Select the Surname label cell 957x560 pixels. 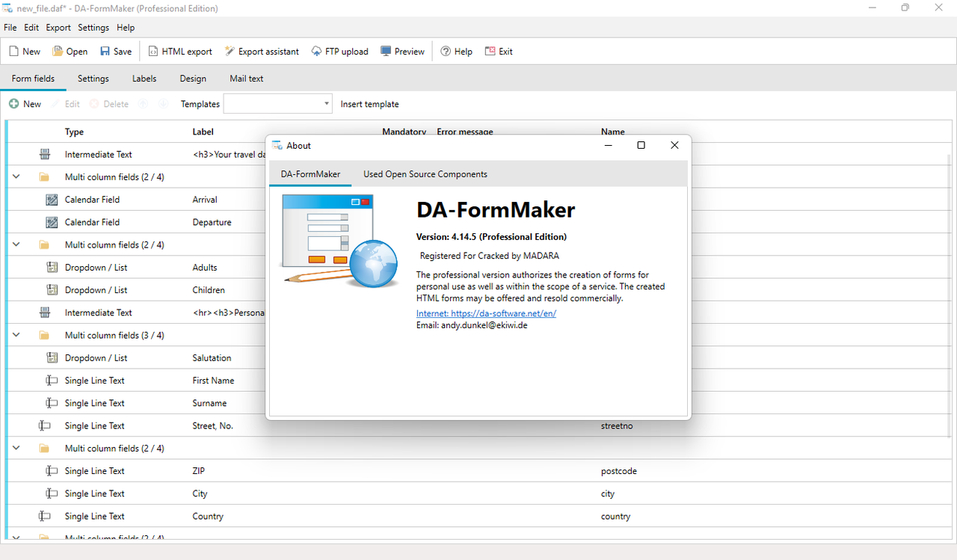point(209,403)
